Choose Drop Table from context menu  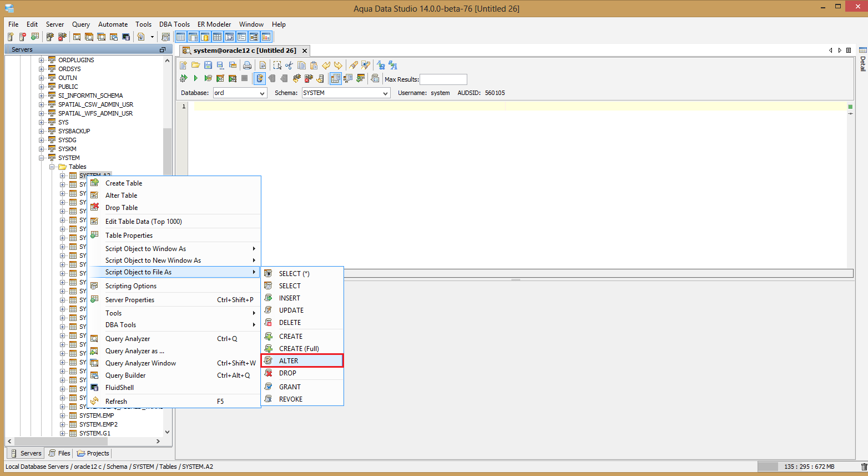click(x=174, y=207)
